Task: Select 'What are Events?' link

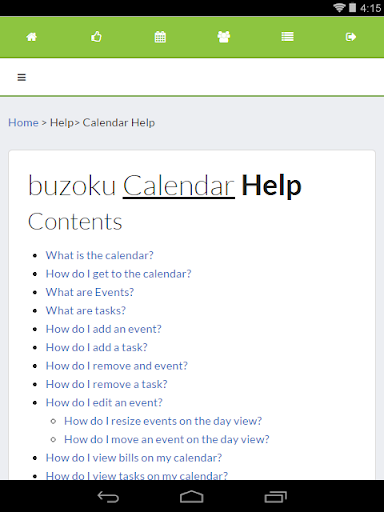Action: (x=90, y=292)
